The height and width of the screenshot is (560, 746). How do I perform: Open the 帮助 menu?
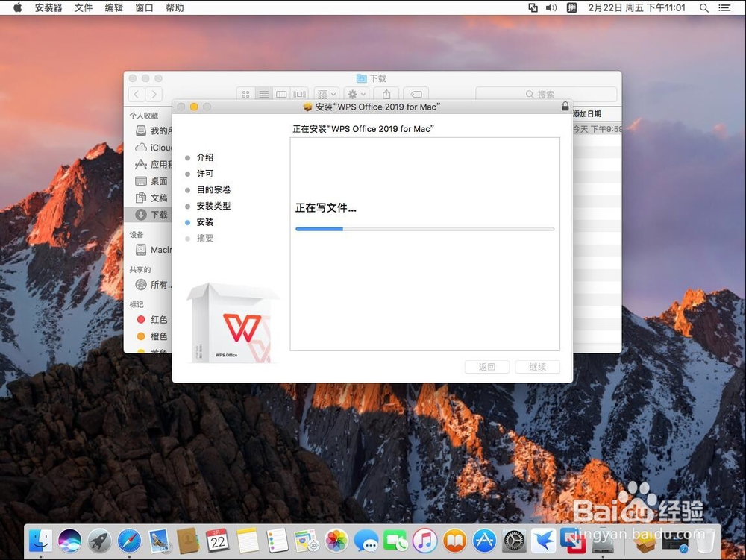tap(175, 7)
